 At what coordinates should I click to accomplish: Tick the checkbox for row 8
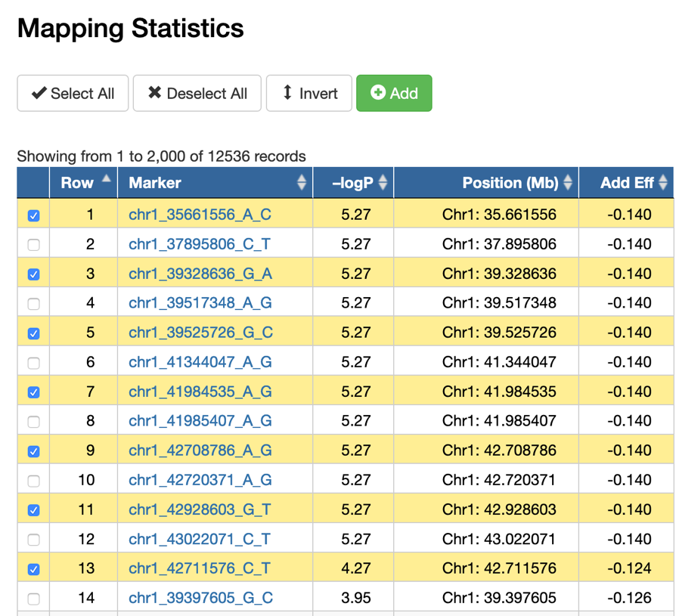click(x=33, y=422)
